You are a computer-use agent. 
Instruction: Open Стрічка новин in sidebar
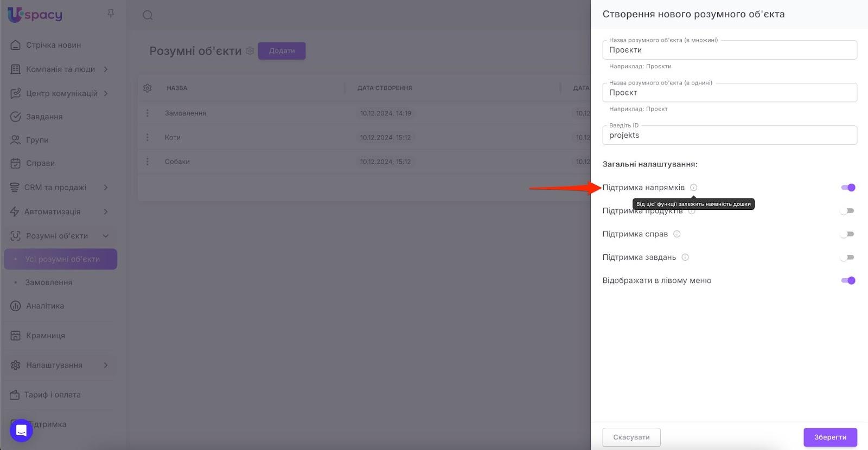tap(54, 45)
